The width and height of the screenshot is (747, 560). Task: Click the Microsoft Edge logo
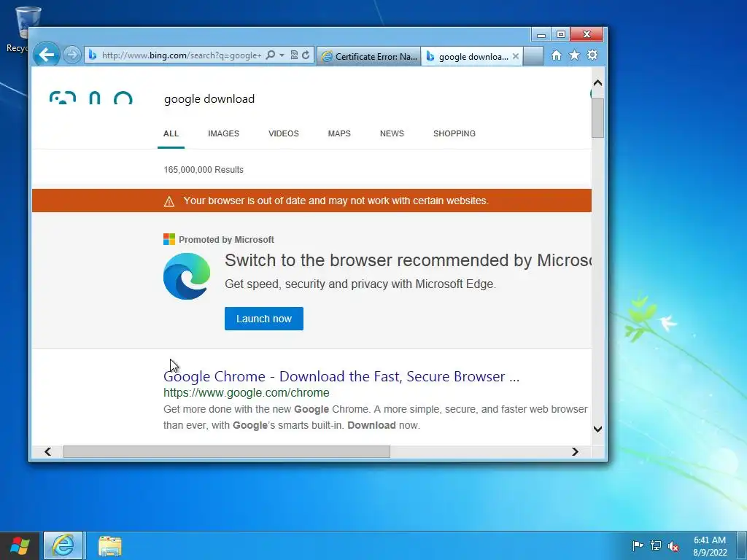187,276
